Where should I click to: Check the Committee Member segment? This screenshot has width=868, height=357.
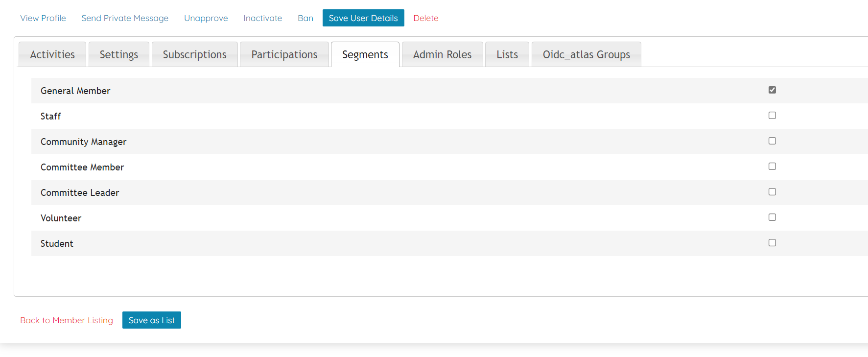(x=772, y=166)
